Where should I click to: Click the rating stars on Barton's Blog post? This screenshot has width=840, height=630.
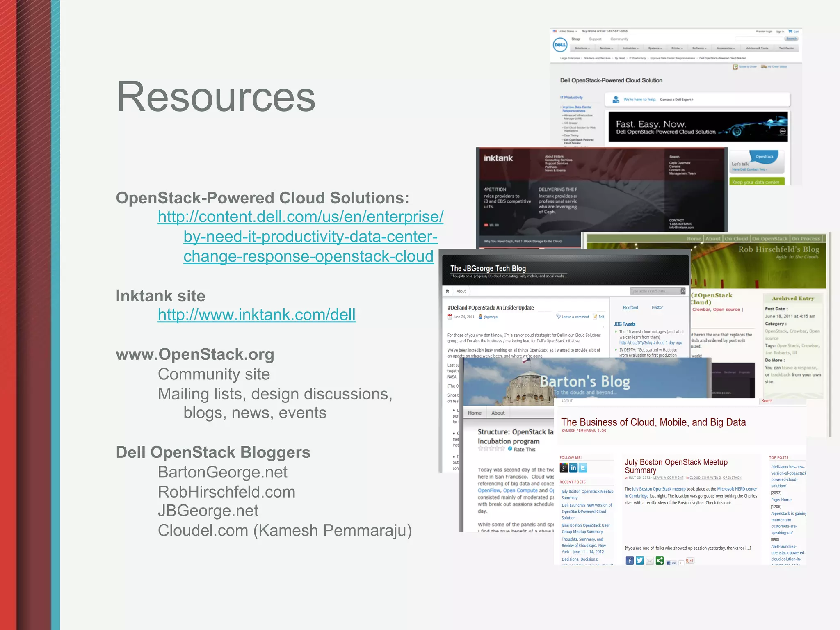[x=491, y=449]
